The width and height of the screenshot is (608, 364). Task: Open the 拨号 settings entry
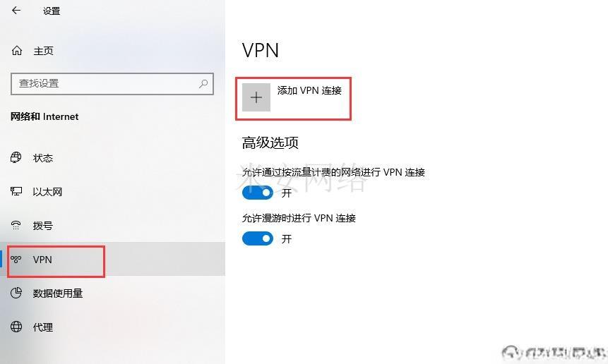[x=43, y=225]
